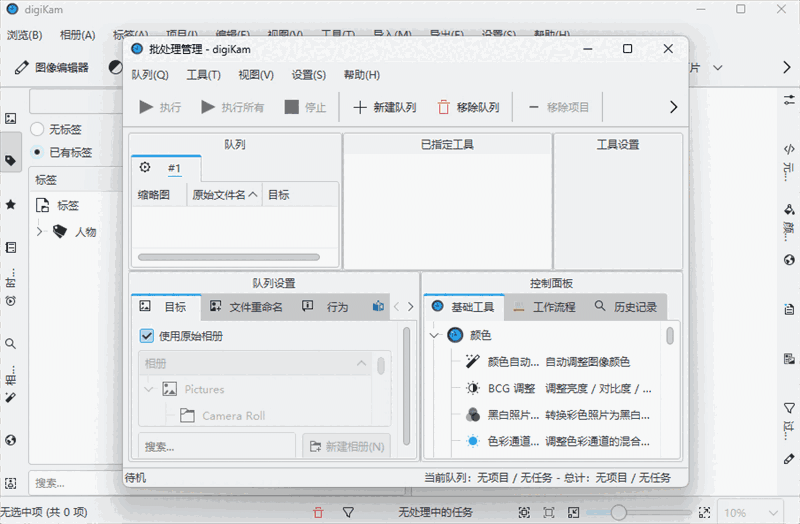
Task: Click the tags icon in left sidebar
Action: pyautogui.click(x=10, y=160)
